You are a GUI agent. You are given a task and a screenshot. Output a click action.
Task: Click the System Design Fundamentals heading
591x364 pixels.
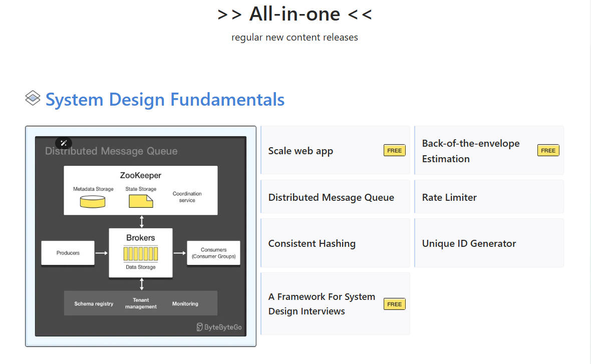click(x=165, y=99)
